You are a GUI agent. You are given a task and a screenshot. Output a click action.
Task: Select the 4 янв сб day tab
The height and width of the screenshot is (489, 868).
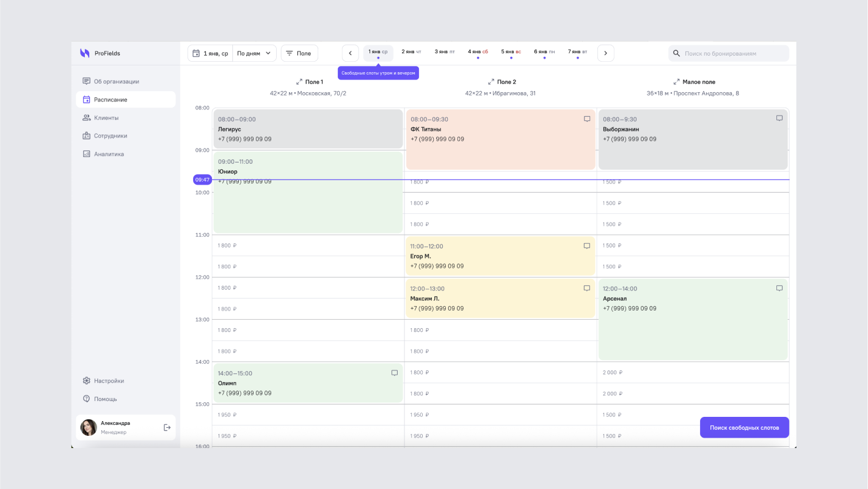pyautogui.click(x=478, y=53)
